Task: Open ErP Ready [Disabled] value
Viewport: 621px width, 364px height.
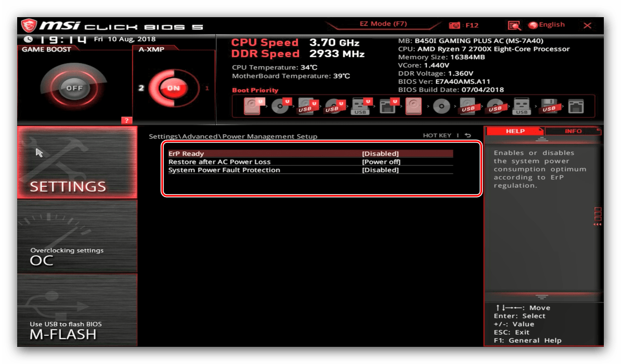Action: [x=380, y=153]
